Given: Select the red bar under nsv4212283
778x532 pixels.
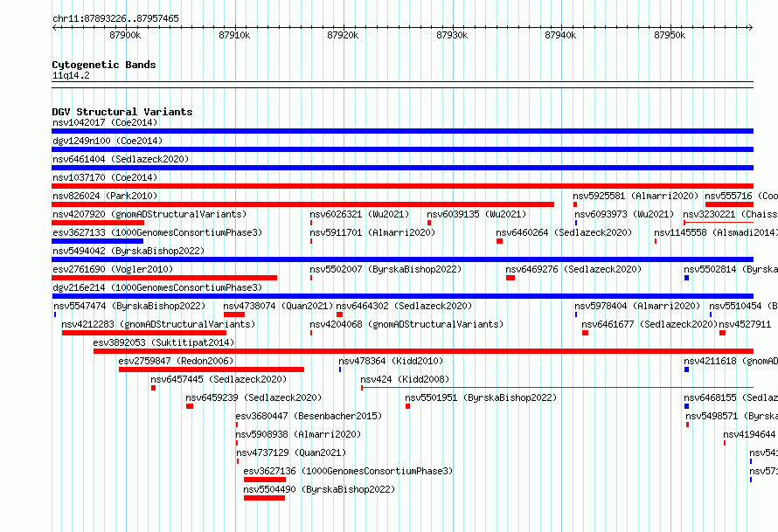Looking at the screenshot, I should pyautogui.click(x=144, y=333).
